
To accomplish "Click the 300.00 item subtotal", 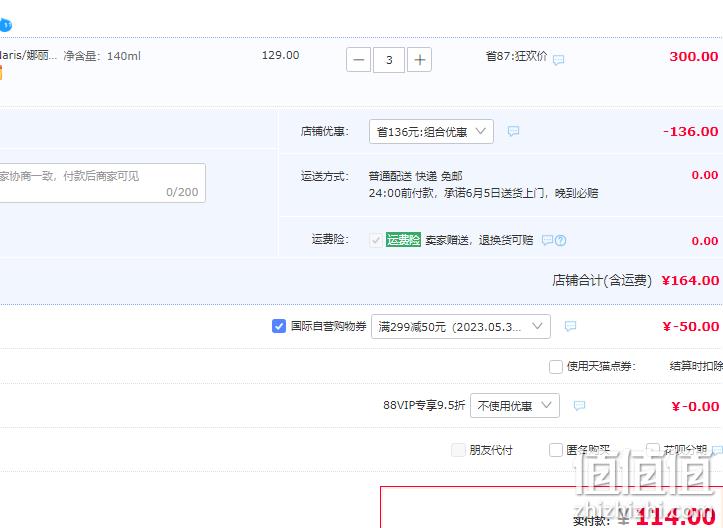I will pos(693,57).
